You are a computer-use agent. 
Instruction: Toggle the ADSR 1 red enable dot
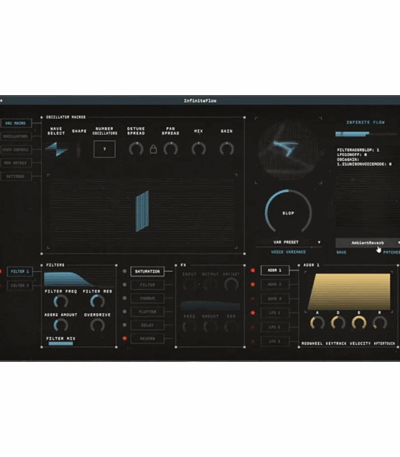coord(253,270)
